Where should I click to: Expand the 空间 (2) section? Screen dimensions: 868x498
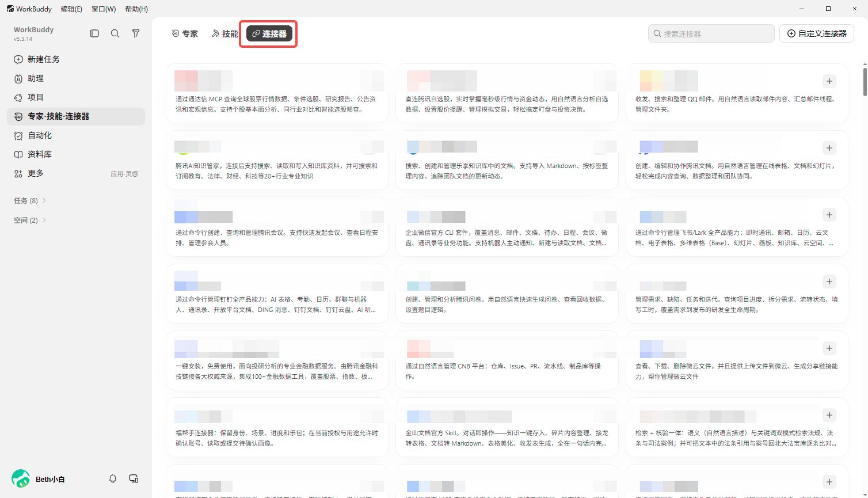30,220
